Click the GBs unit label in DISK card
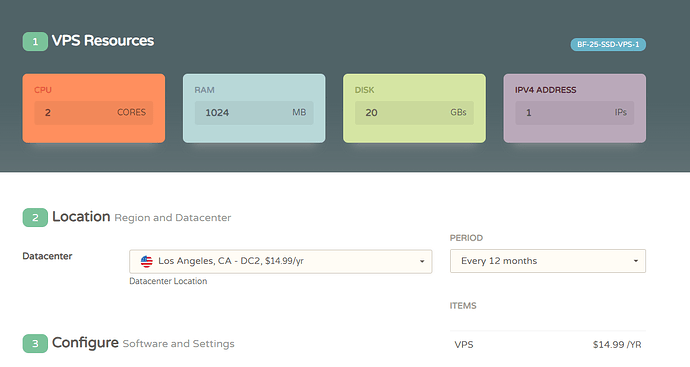690x367 pixels. tap(458, 113)
